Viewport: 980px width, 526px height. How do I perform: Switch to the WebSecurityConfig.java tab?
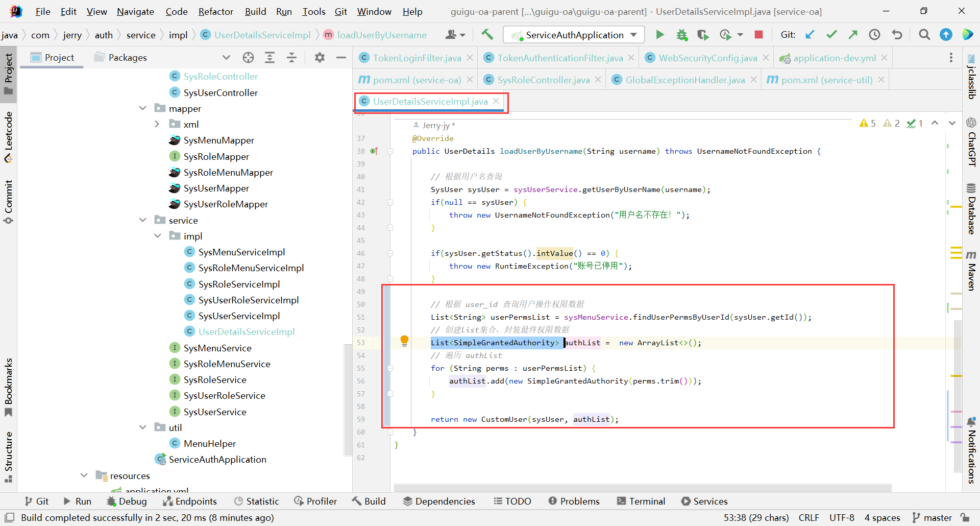pos(707,58)
